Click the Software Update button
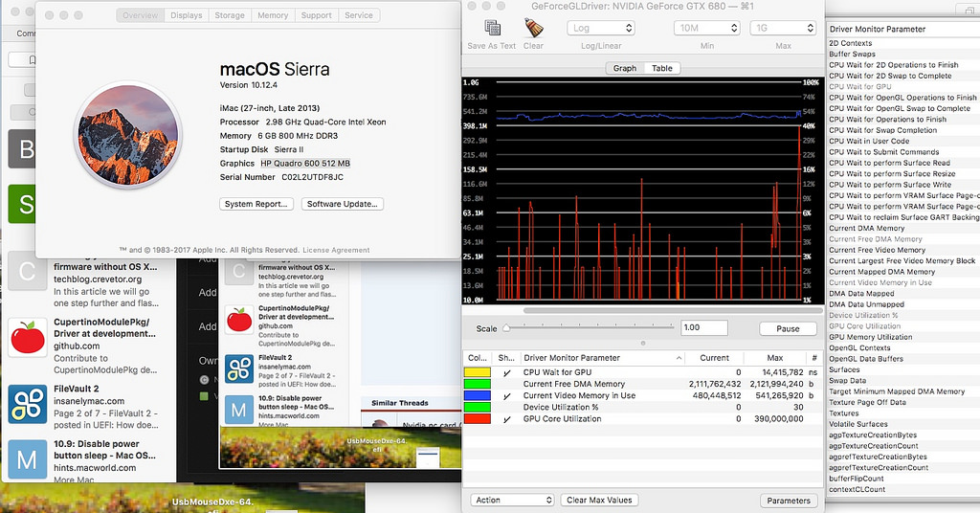Image resolution: width=980 pixels, height=513 pixels. [342, 204]
